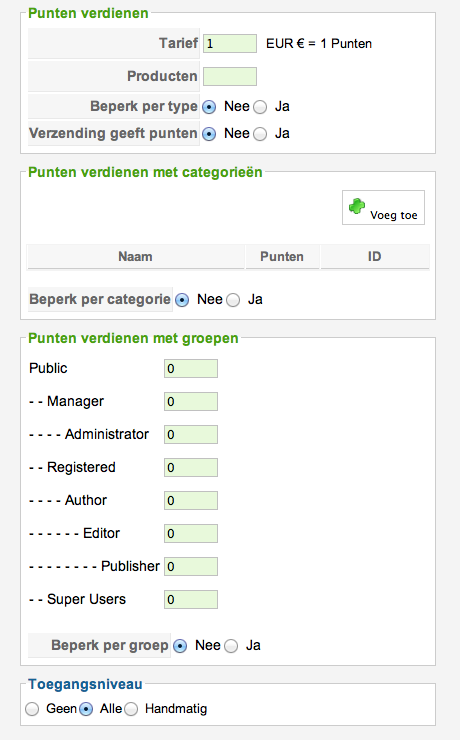Image resolution: width=460 pixels, height=740 pixels.
Task: Select Ja for Verzending geeft punten
Action: click(260, 134)
